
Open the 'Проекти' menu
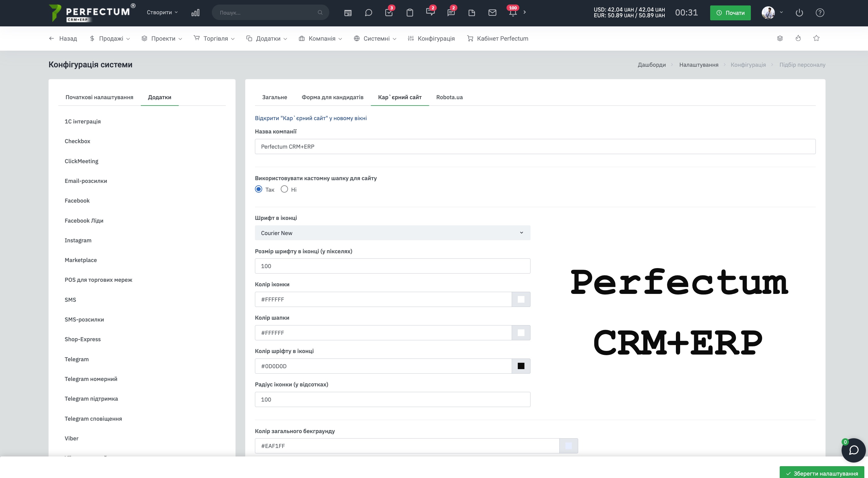coord(162,39)
